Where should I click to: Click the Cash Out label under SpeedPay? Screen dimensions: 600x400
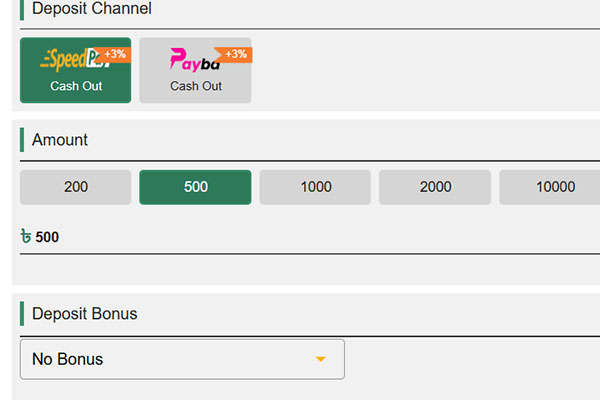(x=76, y=86)
